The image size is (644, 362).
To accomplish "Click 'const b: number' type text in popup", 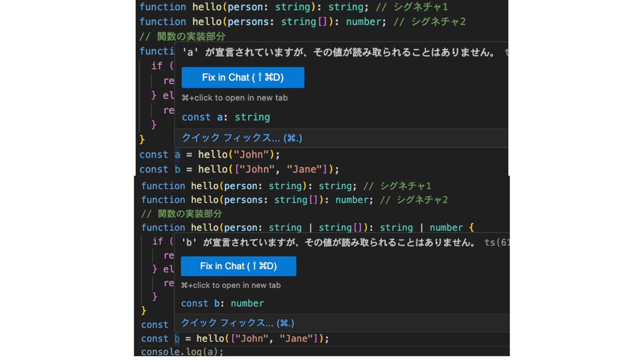I will [x=222, y=304].
